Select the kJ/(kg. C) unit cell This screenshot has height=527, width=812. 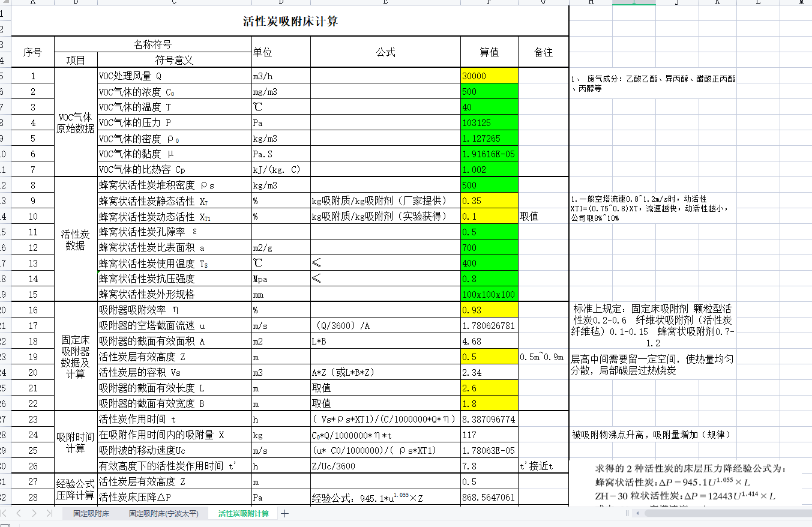[281, 170]
